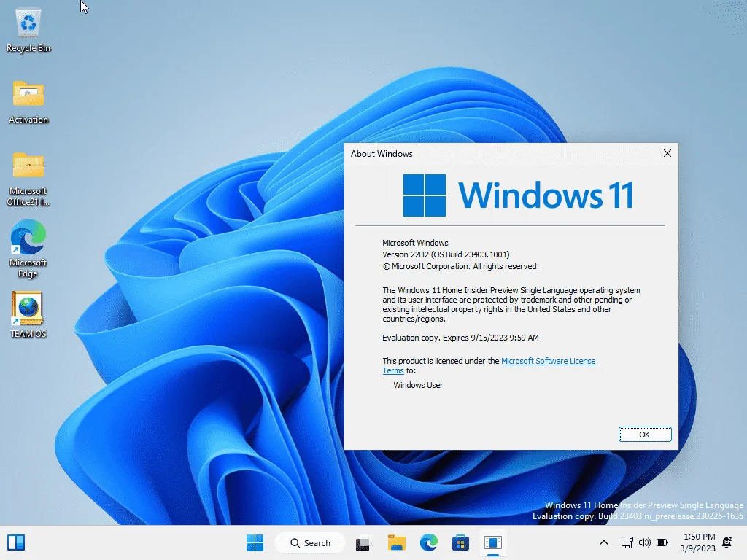Click 'Evaluation copy. Expires 9/15/2023 9:59 AM'
Image resolution: width=747 pixels, height=560 pixels.
(x=460, y=338)
